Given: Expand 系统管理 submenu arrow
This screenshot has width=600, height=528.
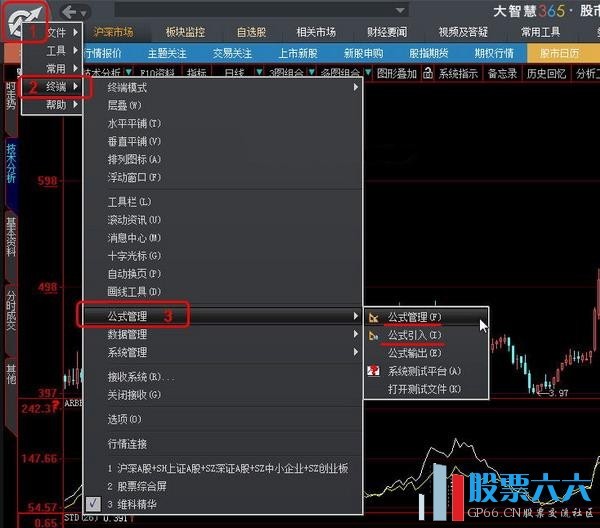Looking at the screenshot, I should [x=355, y=352].
